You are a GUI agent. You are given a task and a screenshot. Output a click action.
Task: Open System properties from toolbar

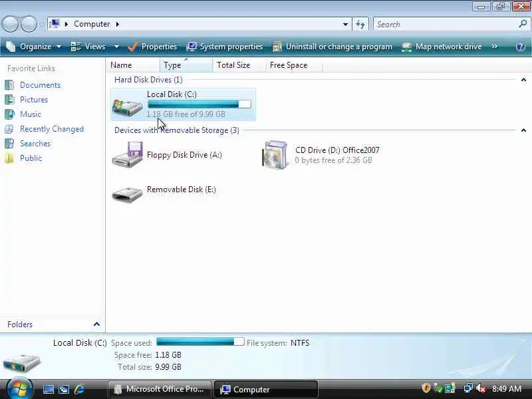(x=225, y=47)
